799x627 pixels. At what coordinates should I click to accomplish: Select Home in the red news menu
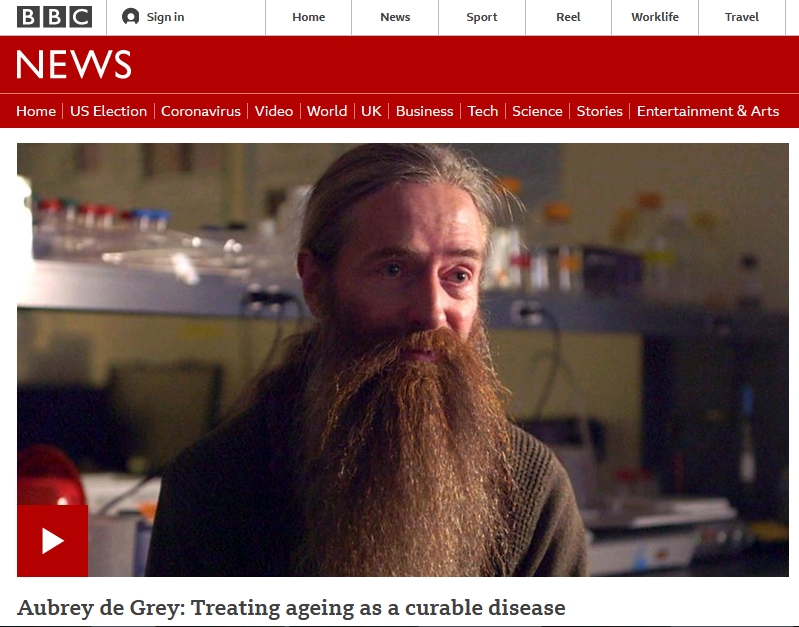pos(36,111)
